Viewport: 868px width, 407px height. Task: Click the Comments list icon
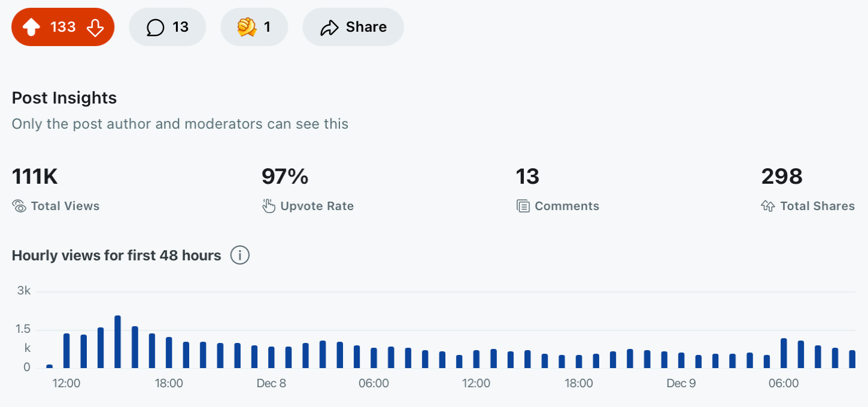click(x=523, y=206)
